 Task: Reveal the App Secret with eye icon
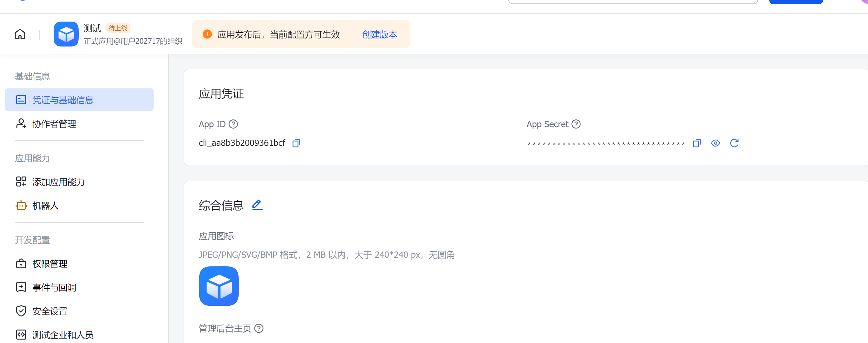pyautogui.click(x=716, y=143)
